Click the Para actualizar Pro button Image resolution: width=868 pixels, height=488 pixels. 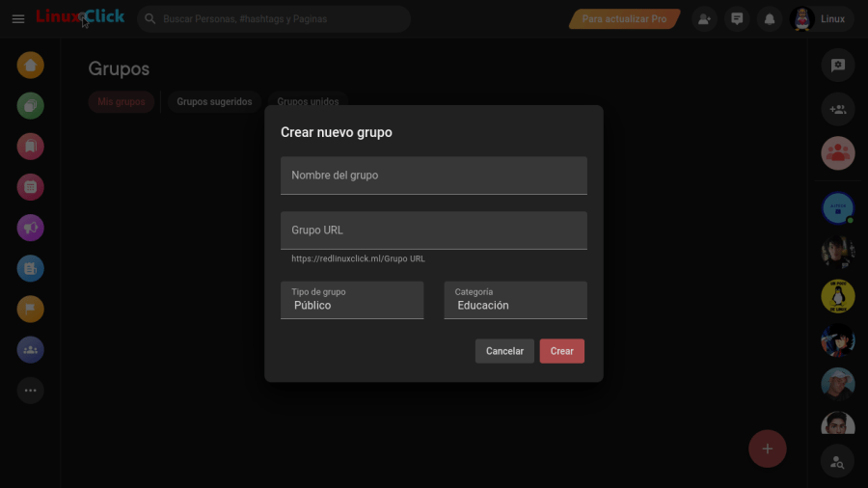click(x=624, y=19)
